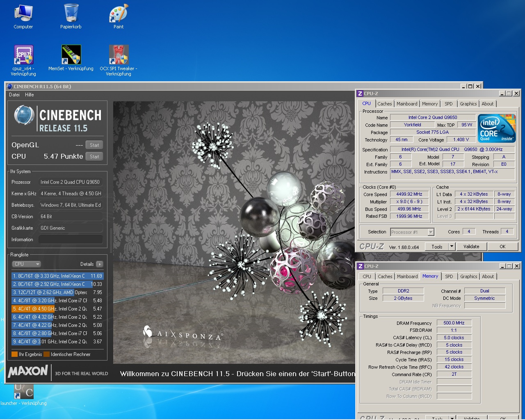Click the MAXON logo in Cinebench
525x420 pixels.
tap(28, 372)
